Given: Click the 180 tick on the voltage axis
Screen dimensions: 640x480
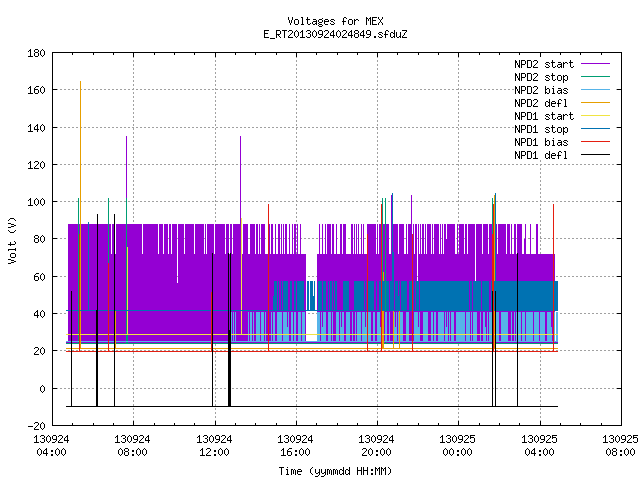Looking at the screenshot, I should [x=36, y=53].
